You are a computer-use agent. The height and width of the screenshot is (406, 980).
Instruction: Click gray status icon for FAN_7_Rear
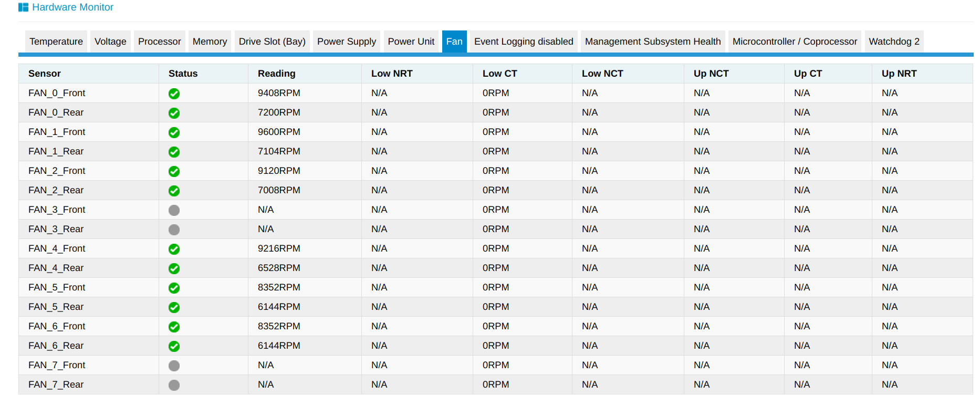pos(174,385)
